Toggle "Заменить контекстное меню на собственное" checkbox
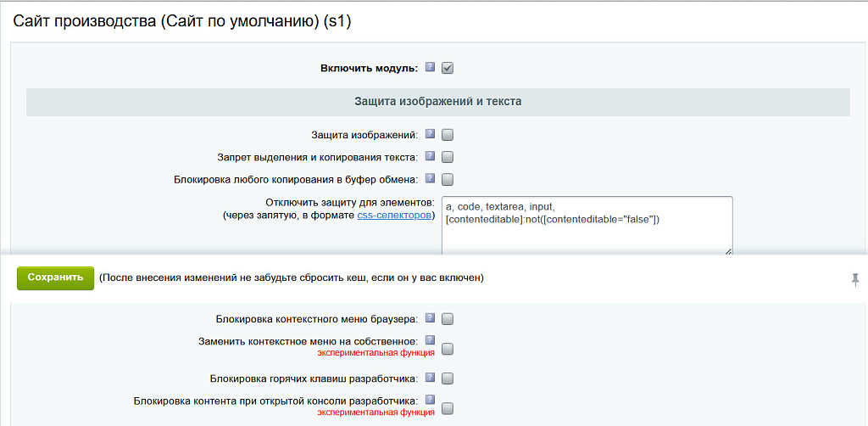The width and height of the screenshot is (868, 426). pyautogui.click(x=448, y=348)
